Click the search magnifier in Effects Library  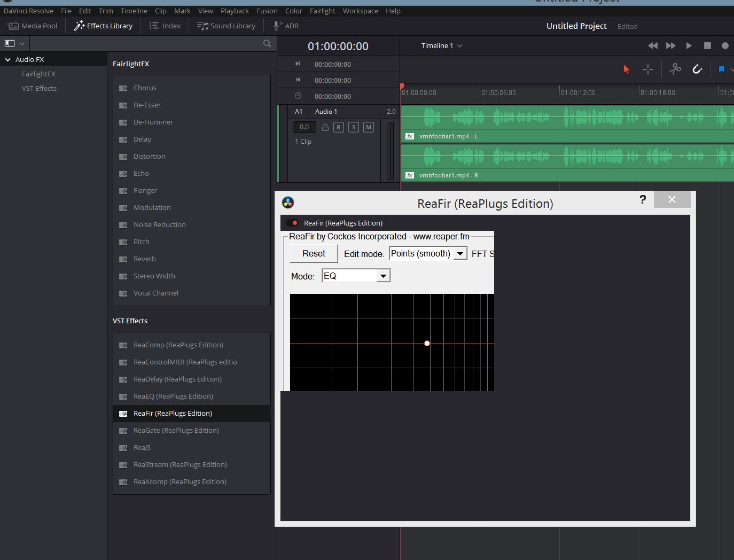click(x=267, y=43)
